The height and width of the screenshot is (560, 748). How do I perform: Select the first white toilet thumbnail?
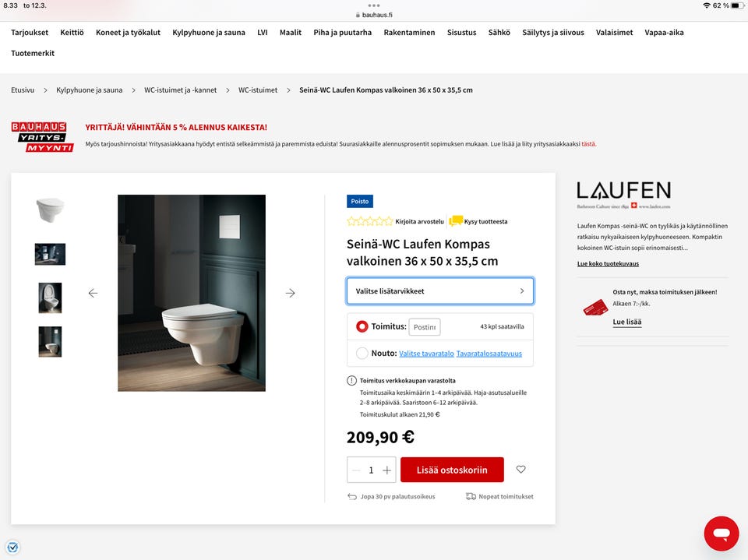(50, 210)
